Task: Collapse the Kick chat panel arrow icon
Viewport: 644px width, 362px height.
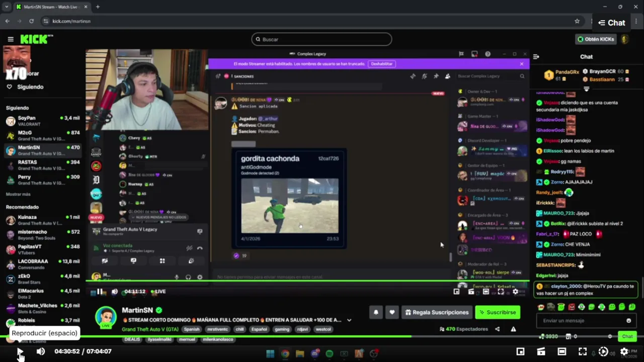Action: [536, 57]
